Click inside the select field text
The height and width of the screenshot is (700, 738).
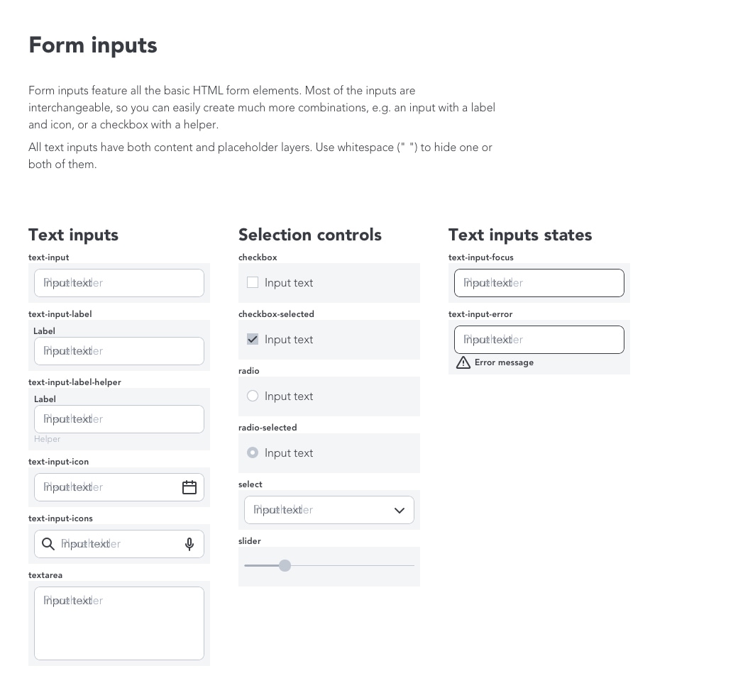point(283,510)
